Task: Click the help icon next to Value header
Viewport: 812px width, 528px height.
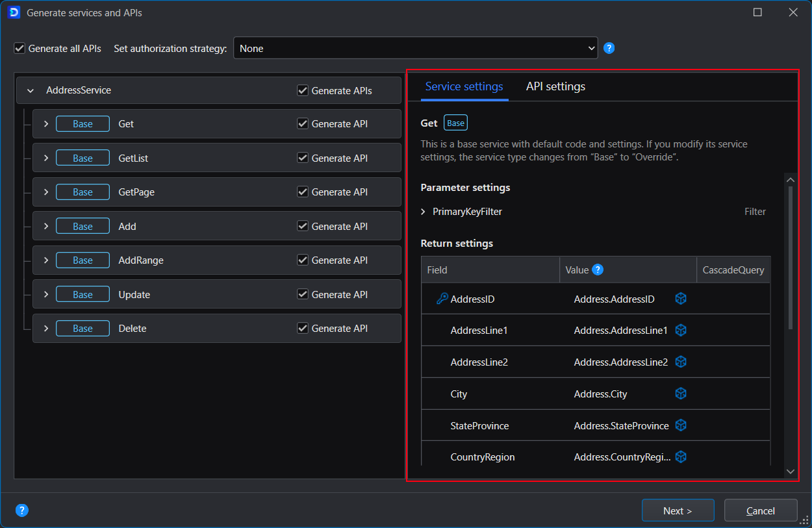Action: 598,270
